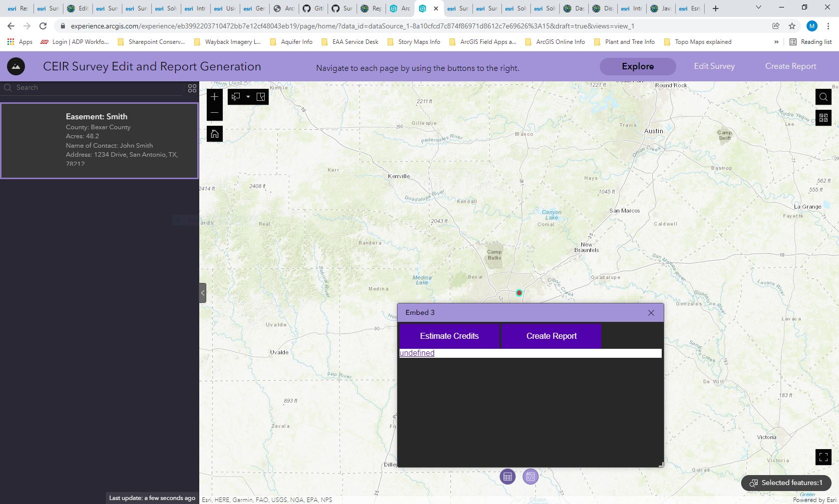The width and height of the screenshot is (839, 504).
Task: Click the zoom in plus tool on the map
Action: click(214, 97)
